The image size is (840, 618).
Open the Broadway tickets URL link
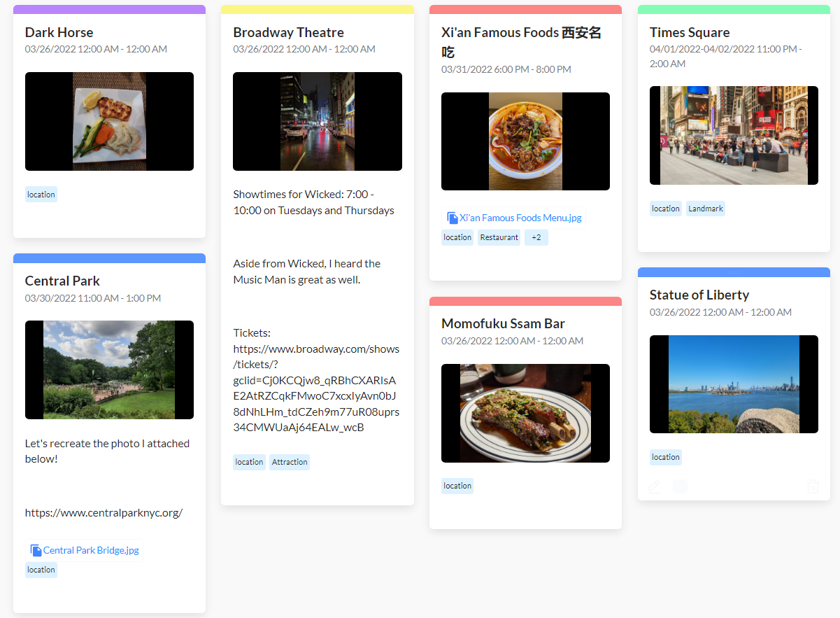316,388
